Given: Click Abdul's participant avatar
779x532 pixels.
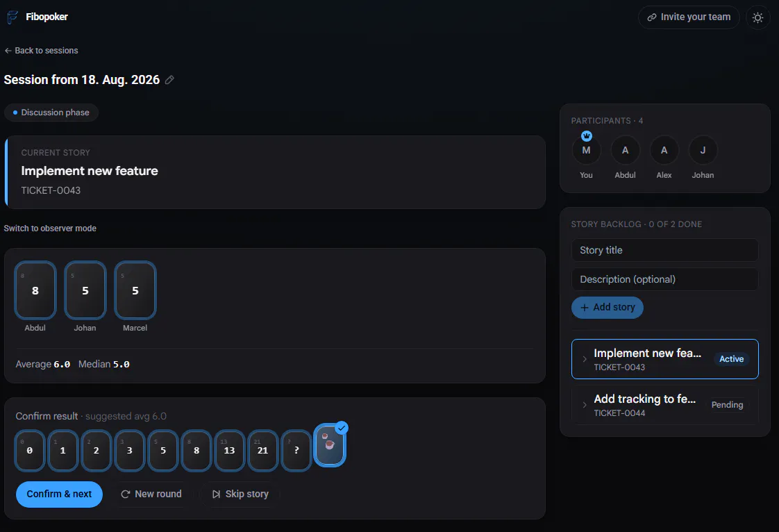Looking at the screenshot, I should pyautogui.click(x=625, y=150).
